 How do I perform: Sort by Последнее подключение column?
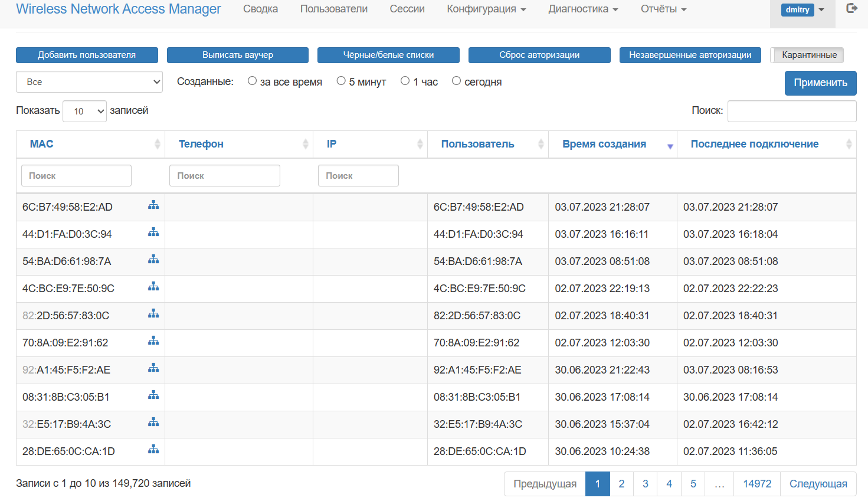pos(767,144)
